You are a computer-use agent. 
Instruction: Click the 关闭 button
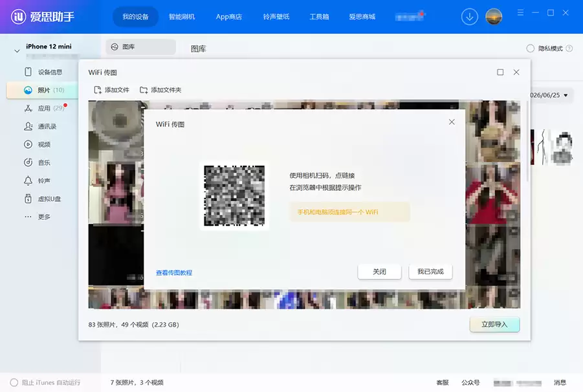[380, 272]
